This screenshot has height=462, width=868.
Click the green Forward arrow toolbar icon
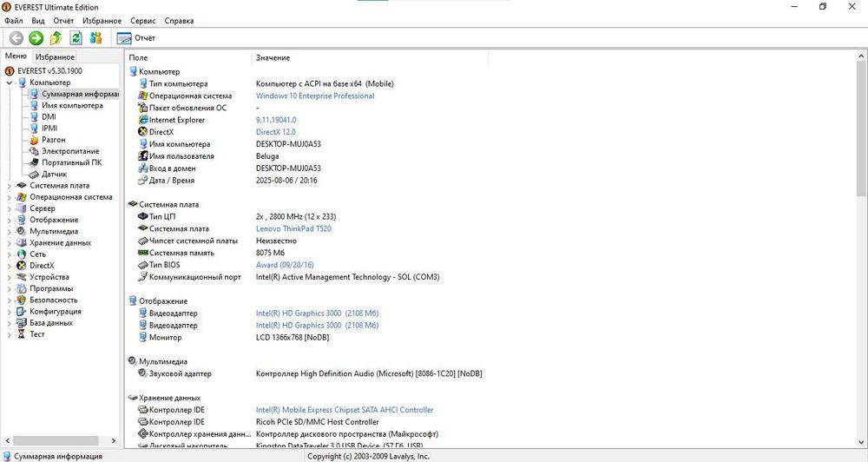coord(36,37)
